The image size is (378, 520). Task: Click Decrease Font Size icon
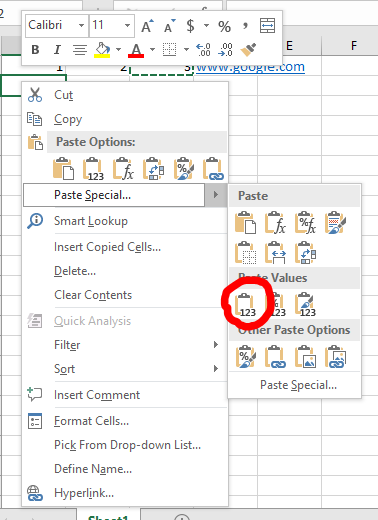(170, 26)
